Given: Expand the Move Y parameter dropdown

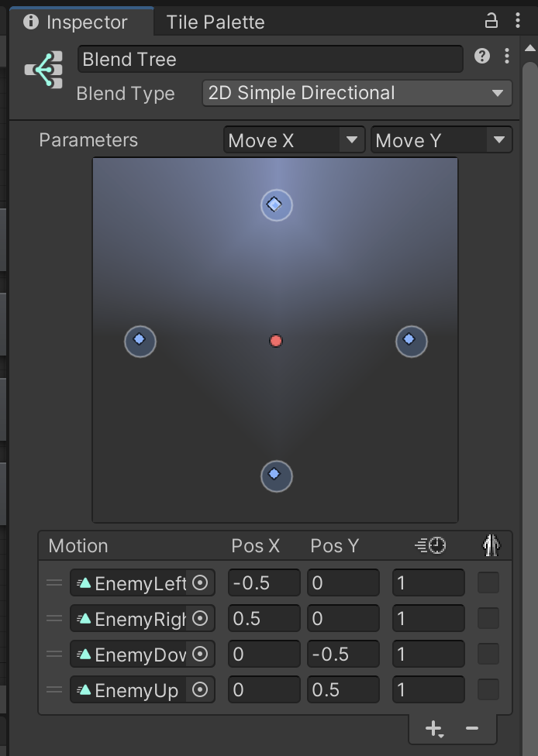Looking at the screenshot, I should [440, 140].
